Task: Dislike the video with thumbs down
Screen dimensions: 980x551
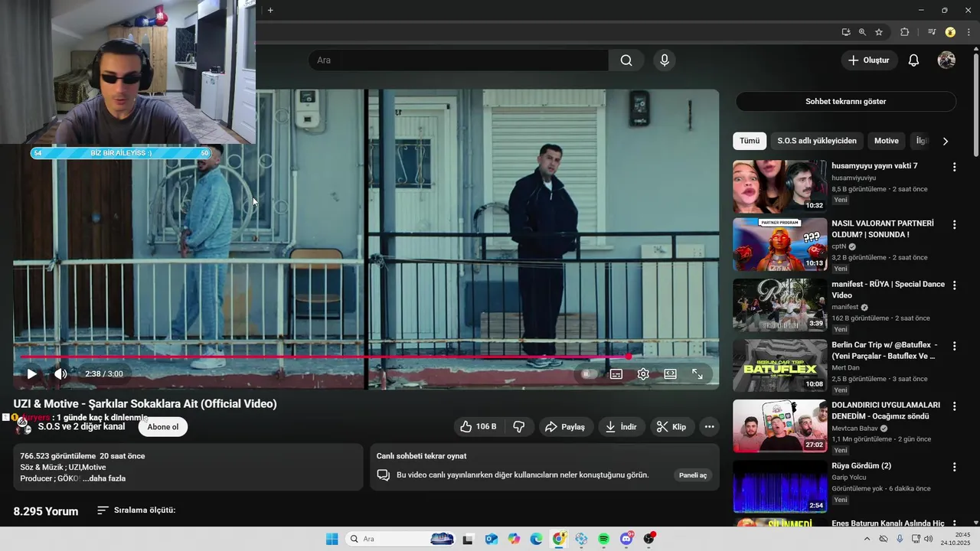Action: tap(519, 427)
